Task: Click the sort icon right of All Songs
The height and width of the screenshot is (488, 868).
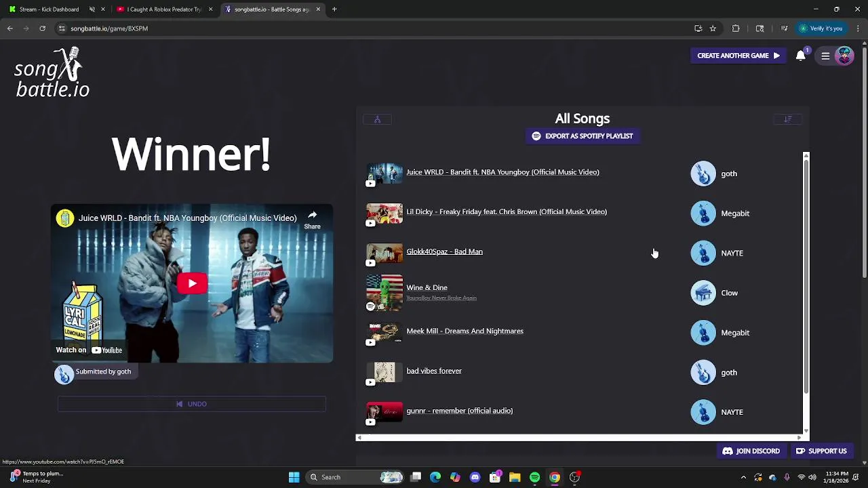Action: [788, 119]
